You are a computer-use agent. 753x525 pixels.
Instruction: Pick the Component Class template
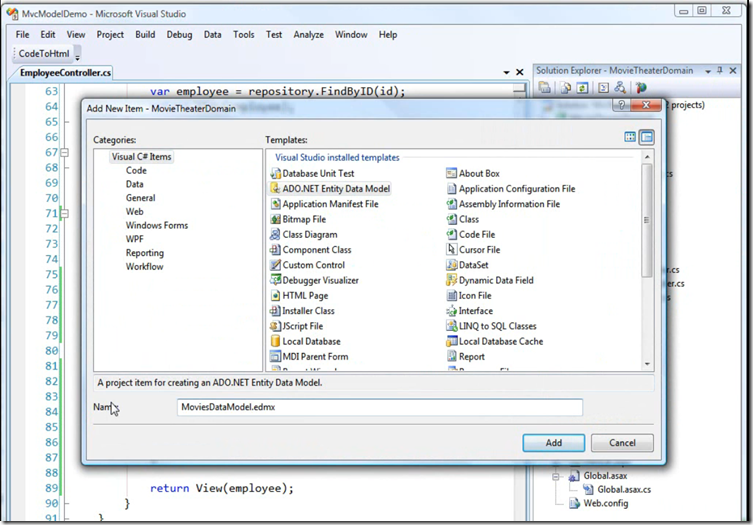[310, 250]
